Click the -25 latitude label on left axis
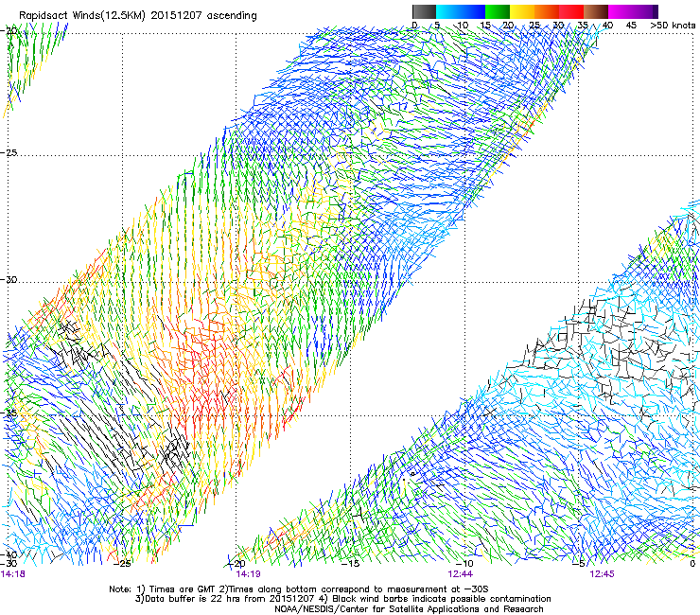The image size is (700, 615). click(9, 152)
